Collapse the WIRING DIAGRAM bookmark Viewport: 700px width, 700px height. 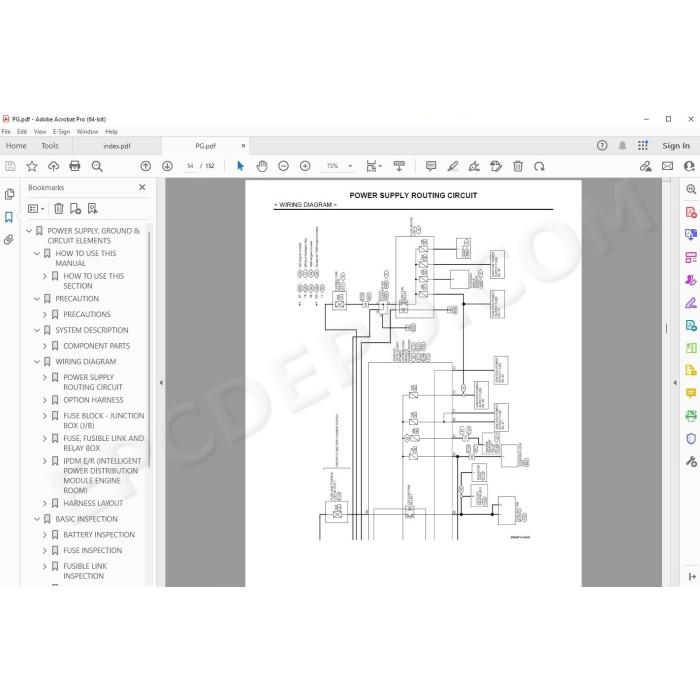point(37,362)
